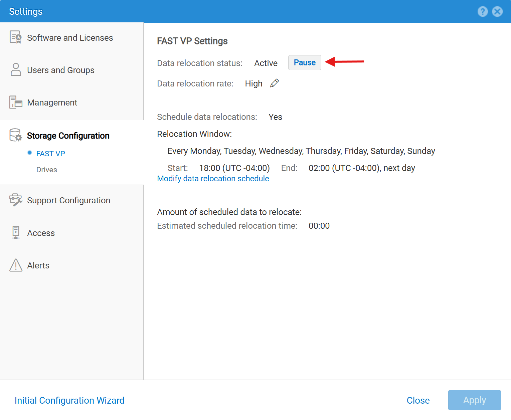
Task: Click the Access server icon
Action: pyautogui.click(x=15, y=233)
